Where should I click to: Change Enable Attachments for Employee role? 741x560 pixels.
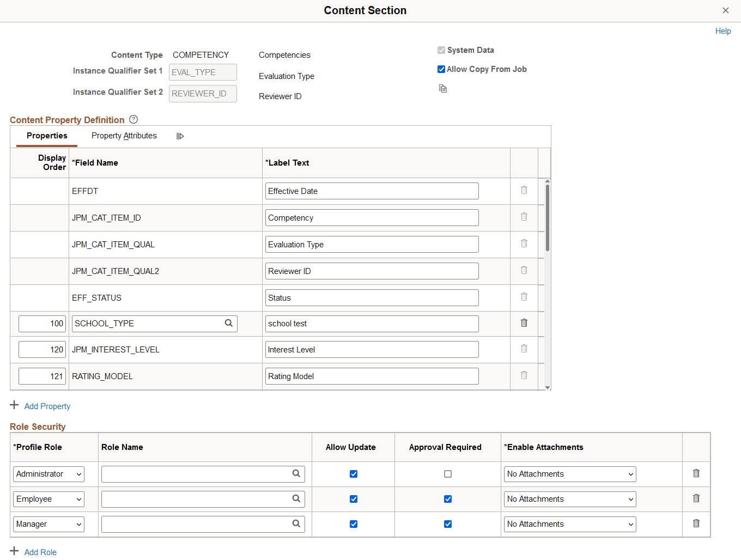pos(569,499)
